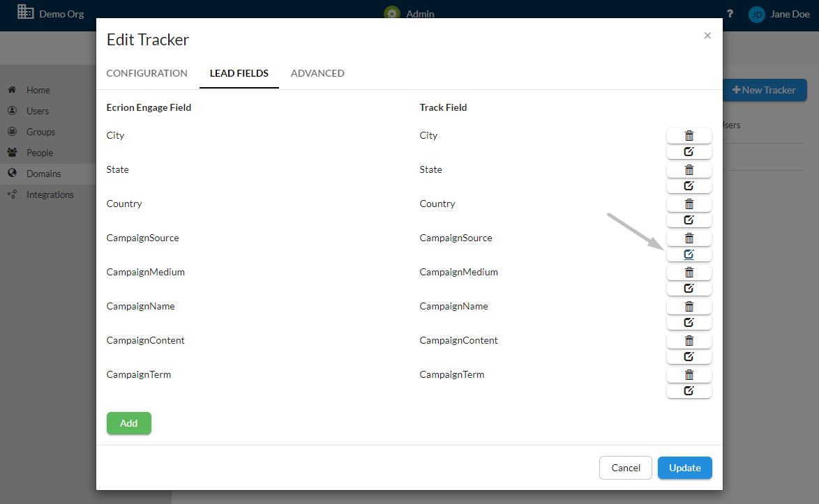Delete the CampaignName field mapping
The image size is (819, 504).
point(689,307)
